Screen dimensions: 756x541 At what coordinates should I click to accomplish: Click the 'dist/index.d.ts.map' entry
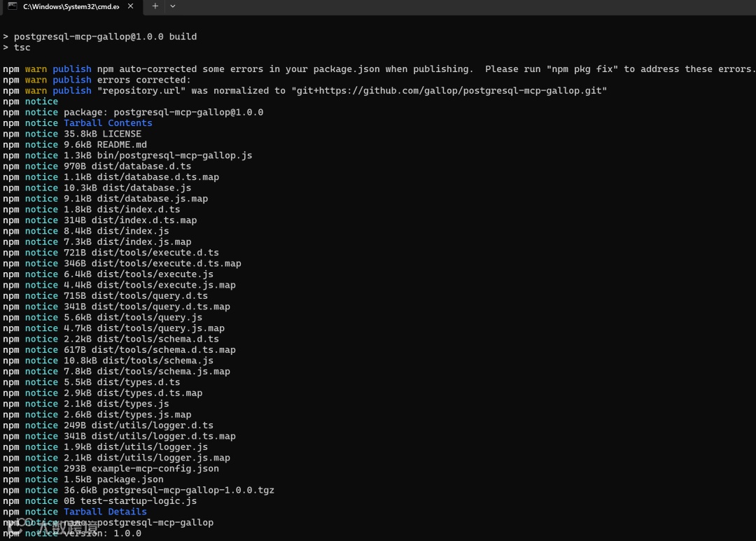tap(144, 220)
